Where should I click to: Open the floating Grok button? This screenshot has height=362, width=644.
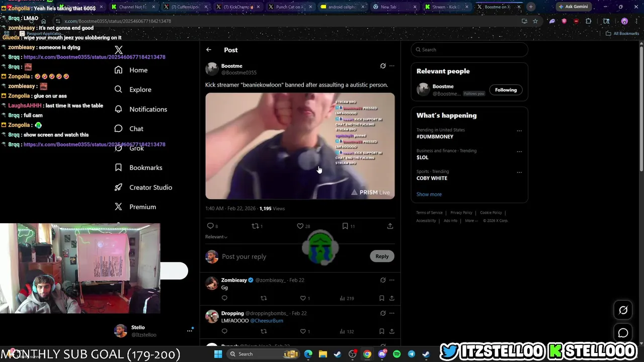[x=623, y=310]
